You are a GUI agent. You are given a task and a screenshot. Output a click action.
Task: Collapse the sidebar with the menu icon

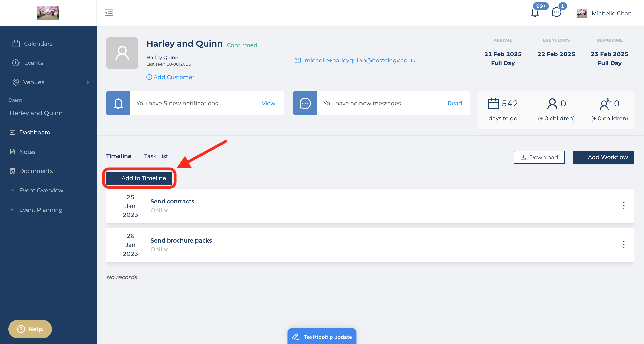pos(109,13)
